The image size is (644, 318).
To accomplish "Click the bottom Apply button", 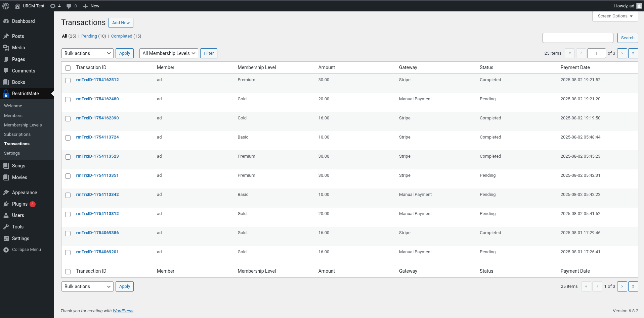I will tap(125, 286).
